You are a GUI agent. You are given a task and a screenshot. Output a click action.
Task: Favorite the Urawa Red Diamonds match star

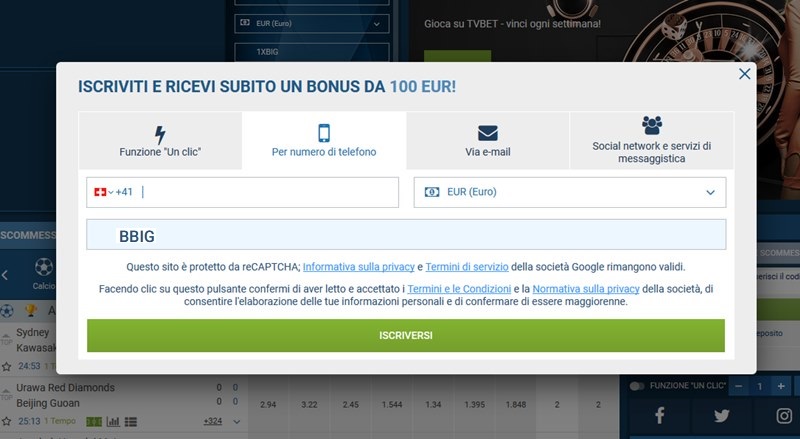pos(7,422)
